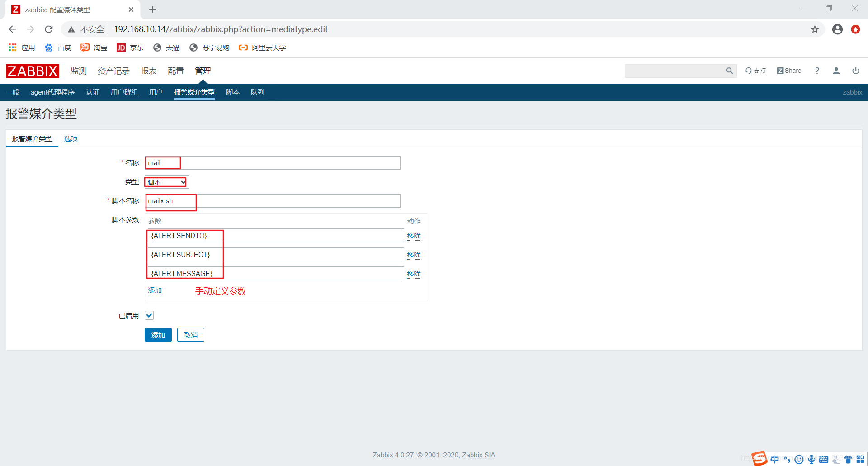
Task: Go to the 认证 submenu
Action: coord(93,92)
